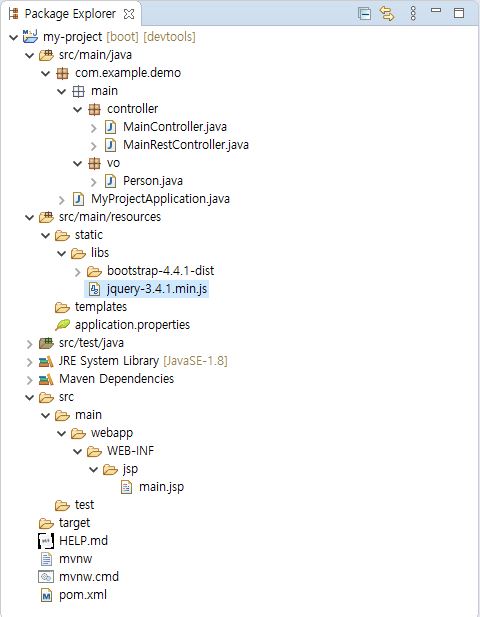Collapse src/main/resources folder

click(x=30, y=217)
